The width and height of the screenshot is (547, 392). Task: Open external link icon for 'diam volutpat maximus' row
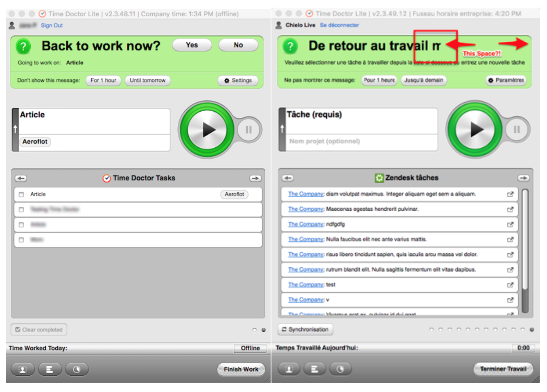coord(510,194)
